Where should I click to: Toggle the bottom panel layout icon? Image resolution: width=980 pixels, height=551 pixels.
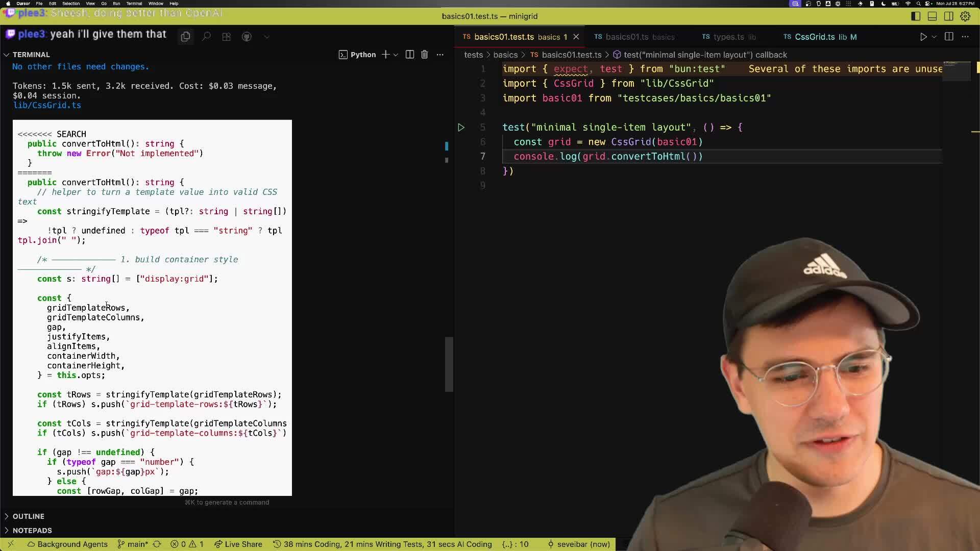tap(932, 16)
